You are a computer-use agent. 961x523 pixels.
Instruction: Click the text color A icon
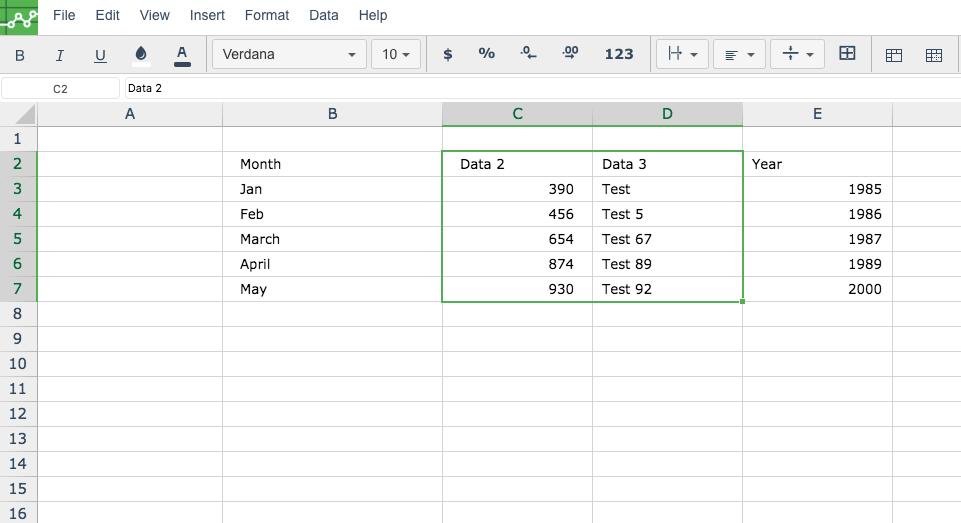coord(182,55)
